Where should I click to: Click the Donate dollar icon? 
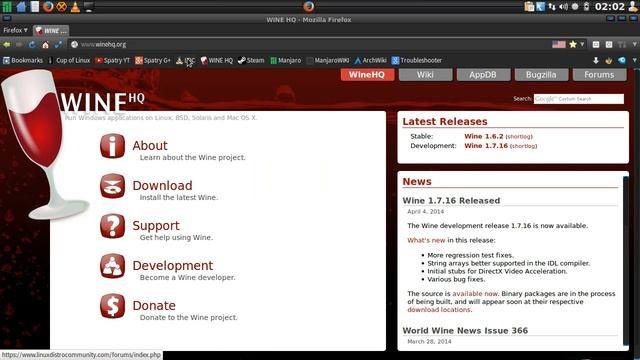click(112, 306)
